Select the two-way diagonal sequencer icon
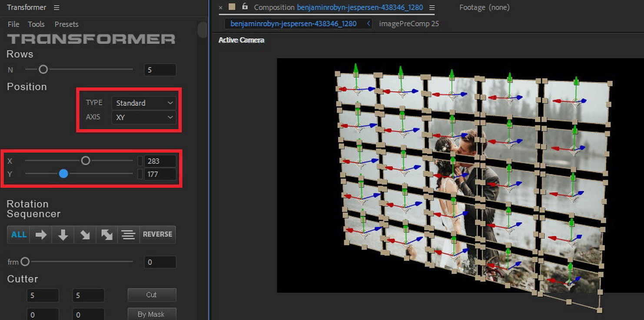644x320 pixels. (x=107, y=235)
